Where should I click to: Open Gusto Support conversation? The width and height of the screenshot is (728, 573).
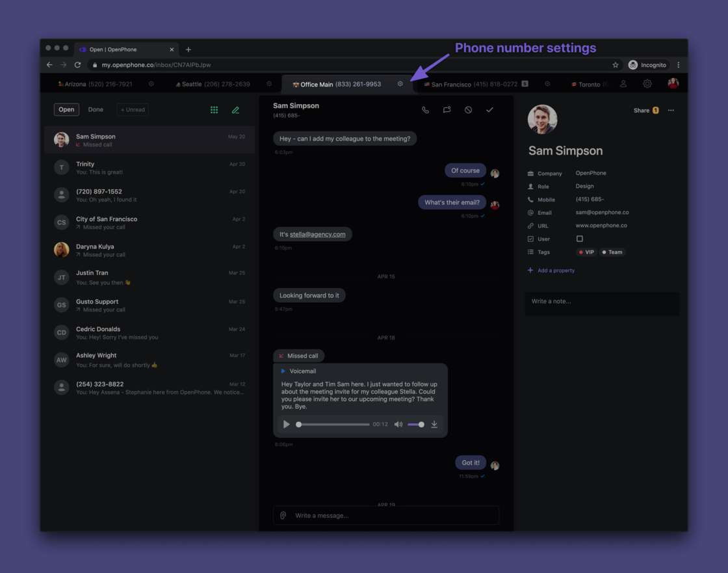[x=149, y=305]
